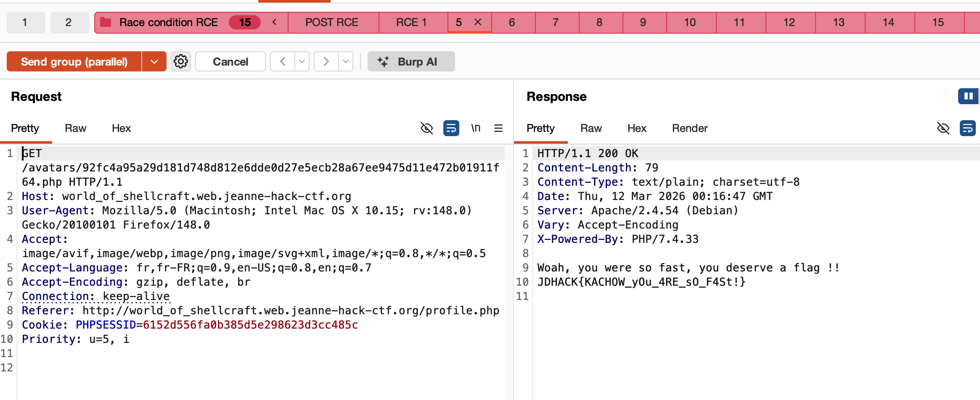Click the Race condition RCE folder icon
Viewport: 980px width, 400px height.
click(x=106, y=22)
